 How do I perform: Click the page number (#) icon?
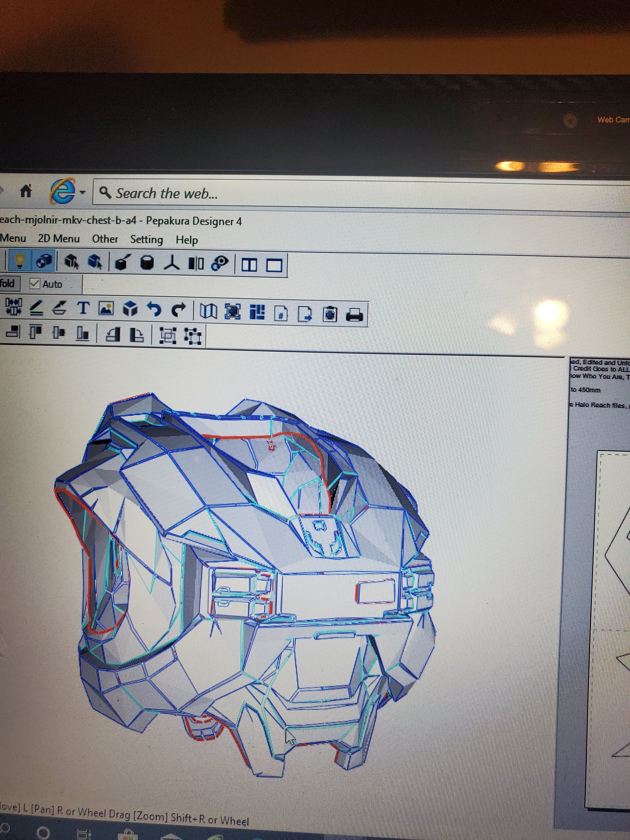click(x=281, y=314)
